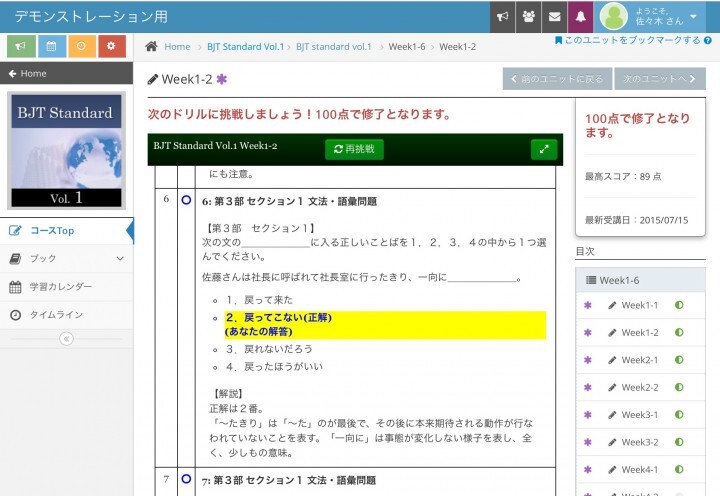Select highlighted answer 2 戻ってこない
720x496 pixels.
pos(385,325)
